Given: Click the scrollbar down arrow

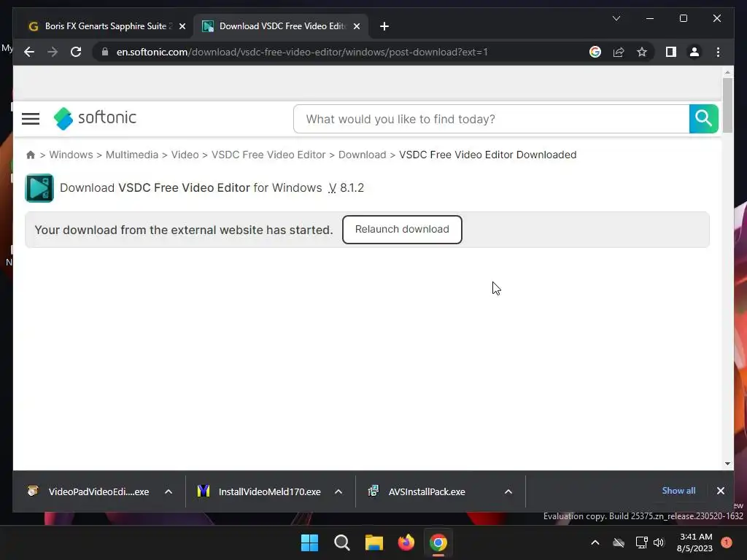Looking at the screenshot, I should click(727, 463).
